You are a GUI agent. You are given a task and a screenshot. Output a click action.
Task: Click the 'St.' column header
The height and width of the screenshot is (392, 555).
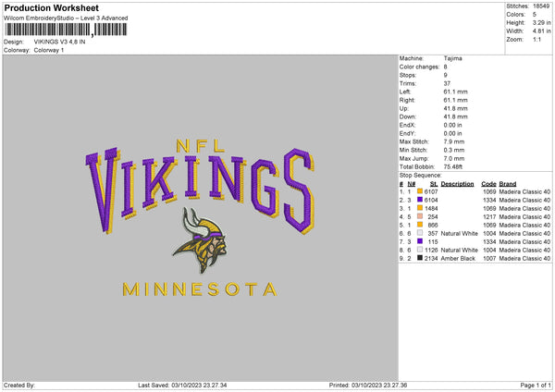tap(434, 184)
